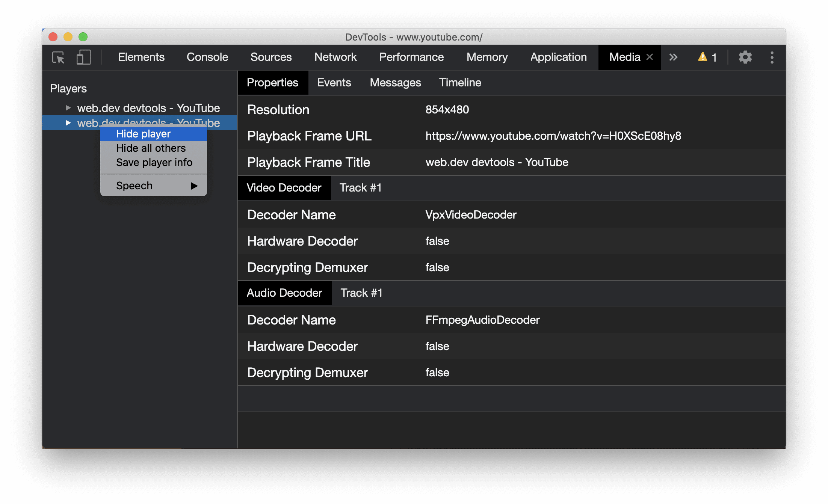Click the Elements panel icon
This screenshot has height=504, width=828.
[140, 57]
